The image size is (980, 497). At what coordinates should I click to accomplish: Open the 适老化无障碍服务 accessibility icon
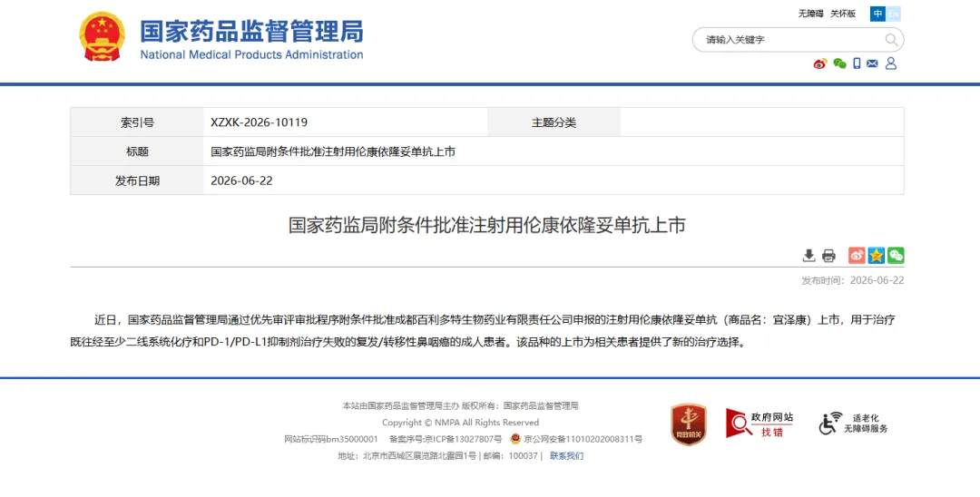click(853, 424)
